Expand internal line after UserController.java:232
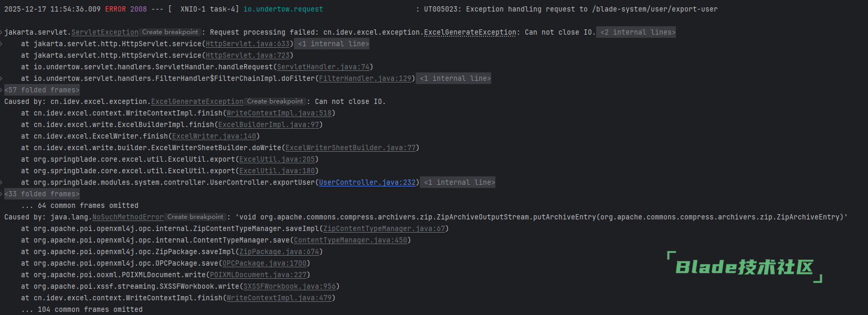Viewport: 868px width, 315px height. (x=459, y=183)
